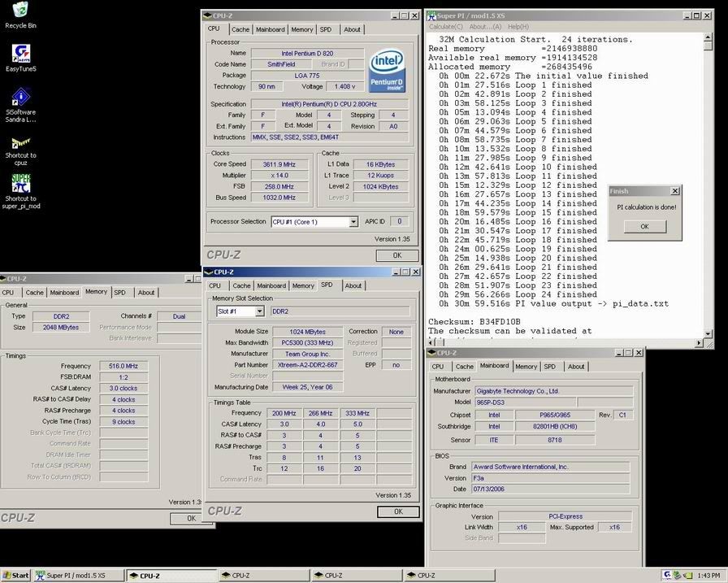
Task: Click Super PI vertical scrollbar up arrow
Action: pyautogui.click(x=708, y=37)
